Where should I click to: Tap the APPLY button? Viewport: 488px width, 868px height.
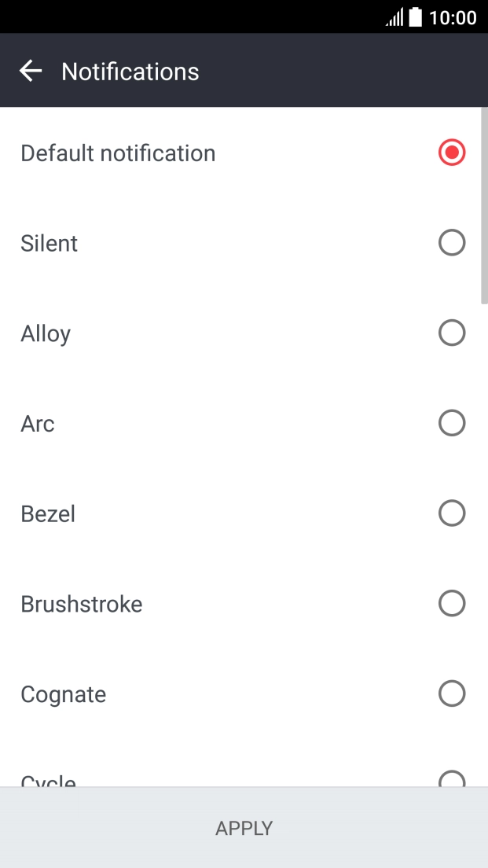244,828
